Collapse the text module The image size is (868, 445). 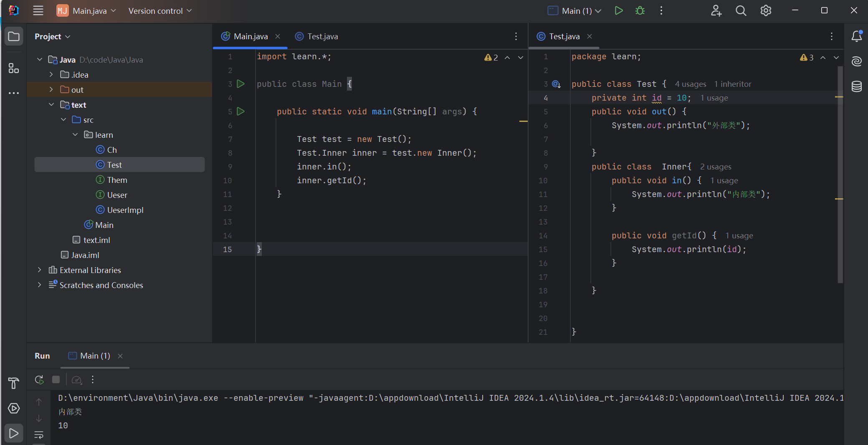point(51,105)
